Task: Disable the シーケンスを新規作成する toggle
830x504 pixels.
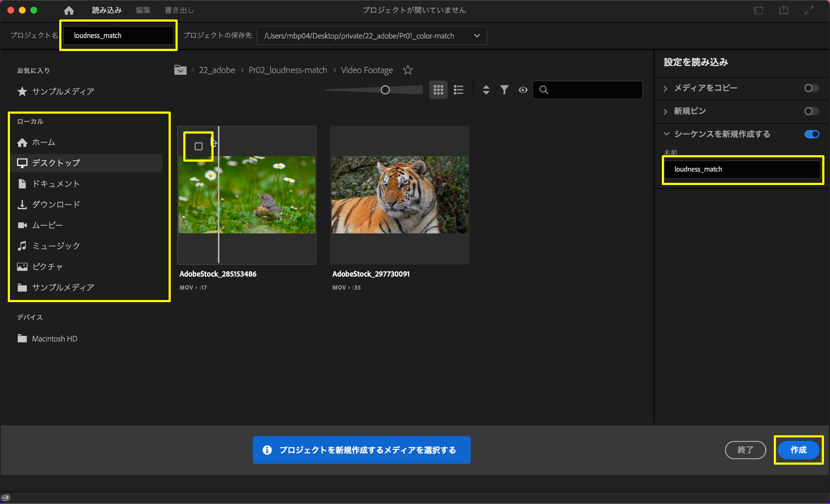Action: pyautogui.click(x=811, y=134)
